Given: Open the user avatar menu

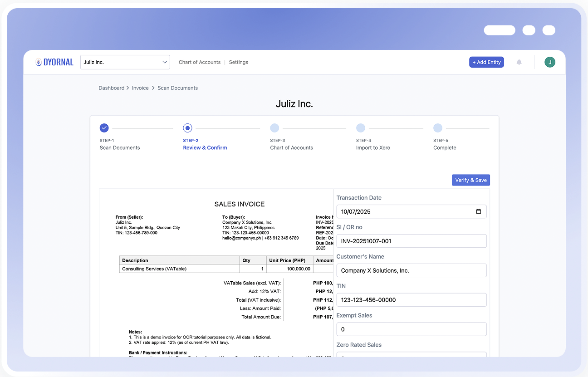Looking at the screenshot, I should 550,62.
